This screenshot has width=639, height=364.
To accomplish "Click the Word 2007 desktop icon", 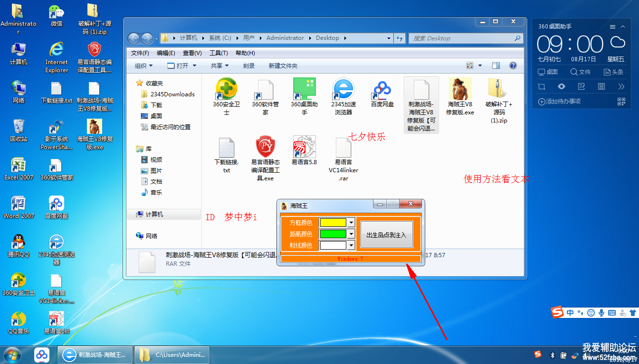I will 19,207.
